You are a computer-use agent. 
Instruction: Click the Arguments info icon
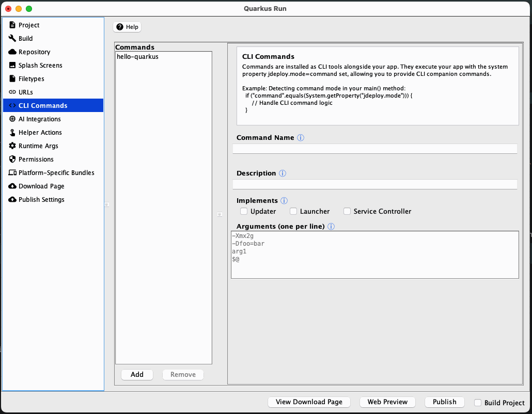pos(331,226)
